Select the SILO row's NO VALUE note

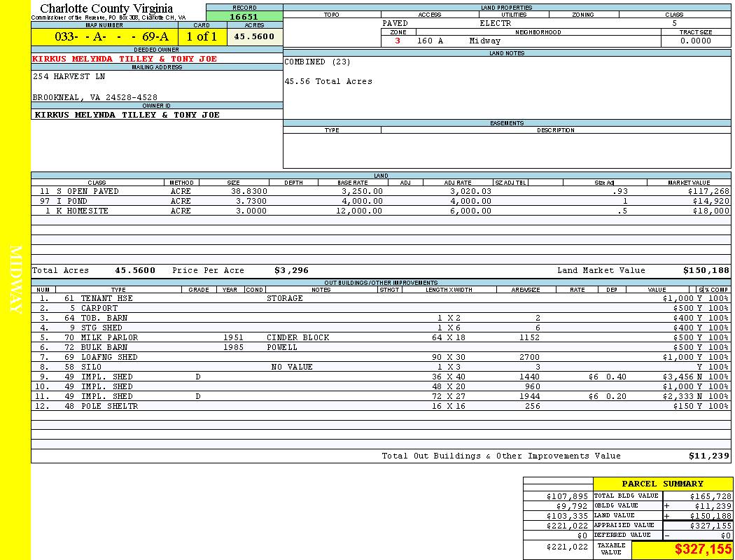[x=292, y=367]
